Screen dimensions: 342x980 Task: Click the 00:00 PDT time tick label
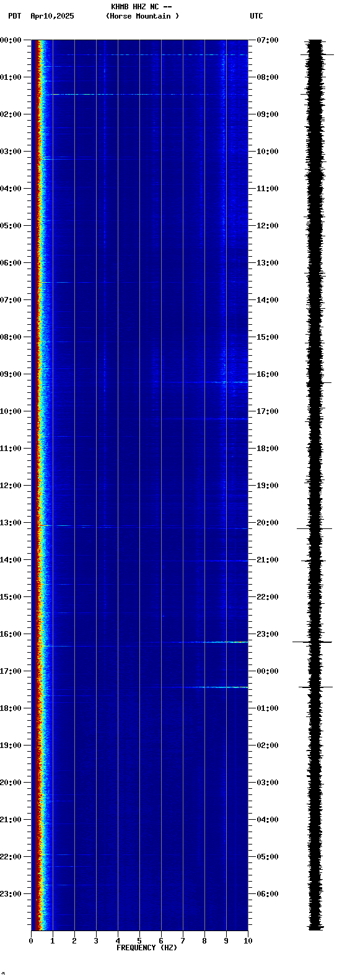11,40
